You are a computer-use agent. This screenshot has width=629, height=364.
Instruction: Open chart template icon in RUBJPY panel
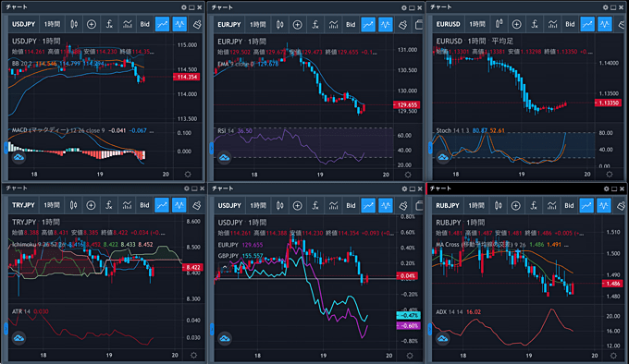pos(551,206)
